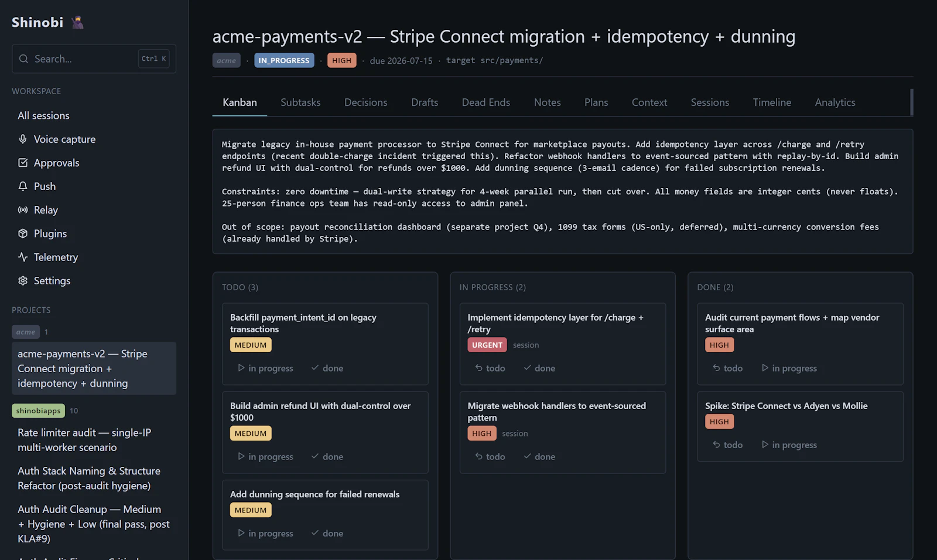Open the Analytics tab

835,102
